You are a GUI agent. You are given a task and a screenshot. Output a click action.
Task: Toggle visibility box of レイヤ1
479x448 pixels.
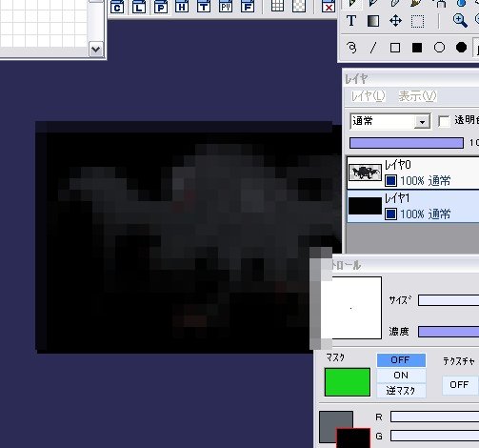[x=390, y=214]
